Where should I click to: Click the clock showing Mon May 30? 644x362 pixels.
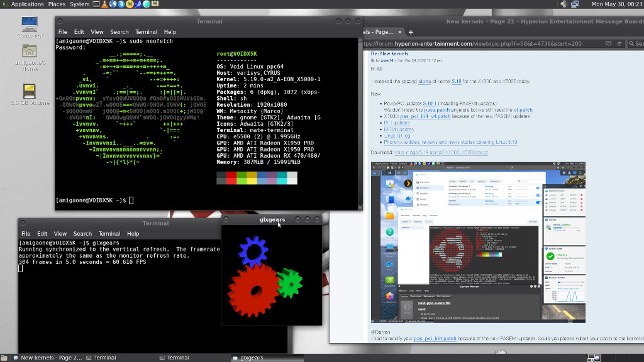618,4
